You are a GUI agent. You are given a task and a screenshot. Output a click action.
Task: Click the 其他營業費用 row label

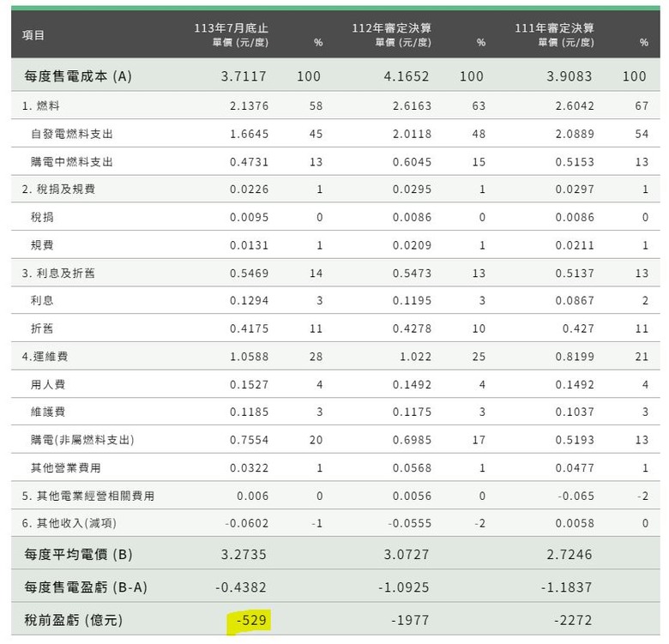(x=66, y=468)
